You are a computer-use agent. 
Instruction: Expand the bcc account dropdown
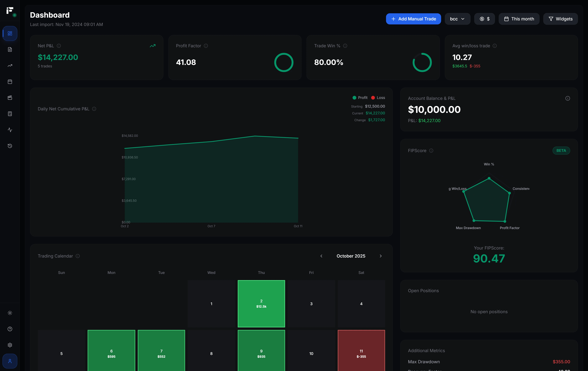pyautogui.click(x=457, y=19)
